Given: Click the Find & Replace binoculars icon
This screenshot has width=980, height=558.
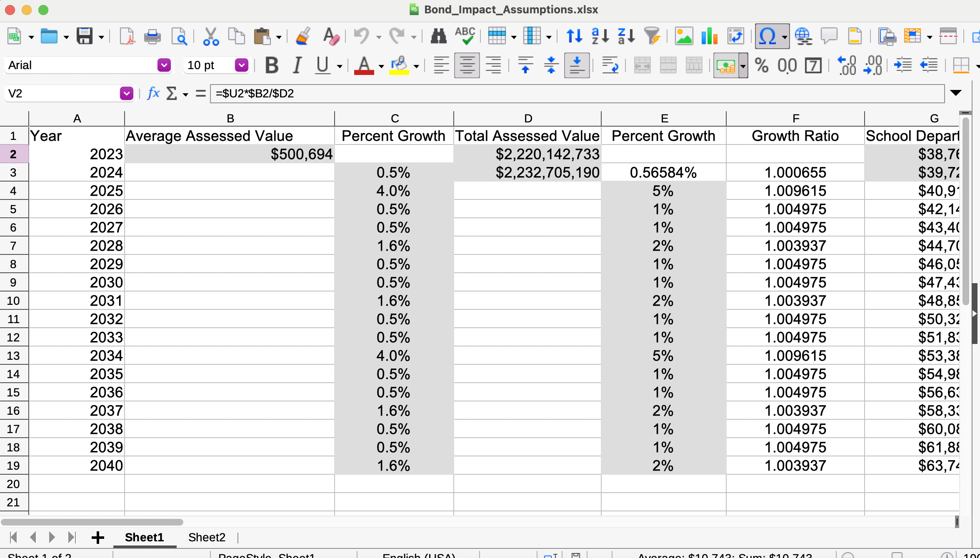Looking at the screenshot, I should tap(438, 37).
